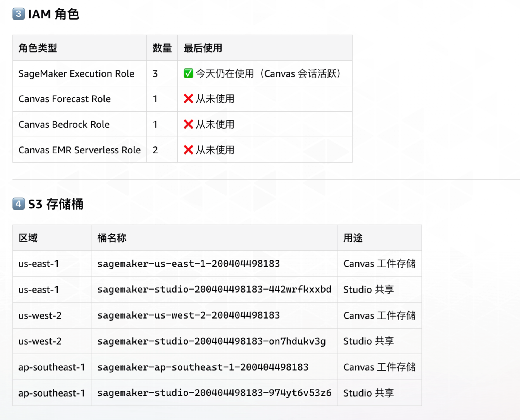The width and height of the screenshot is (520, 420).
Task: Click the red X icon in Canvas Bedrock Role row
Action: pyautogui.click(x=188, y=124)
